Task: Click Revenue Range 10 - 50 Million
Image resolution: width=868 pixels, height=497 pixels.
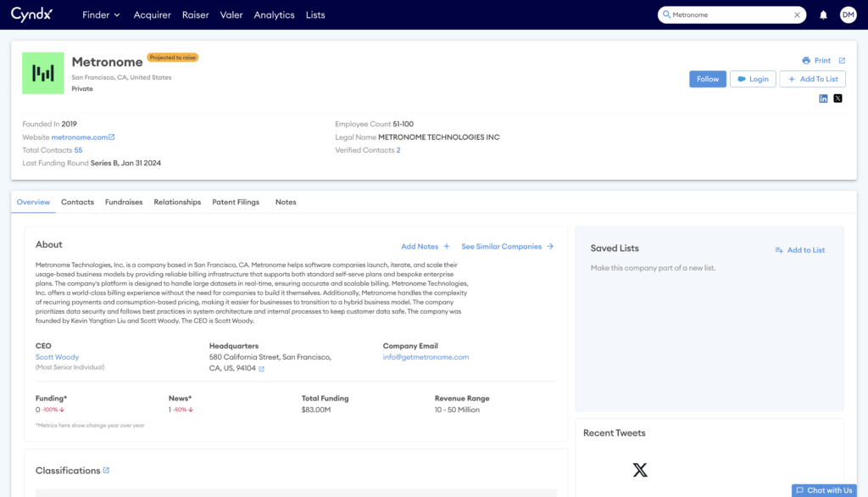Action: 457,410
